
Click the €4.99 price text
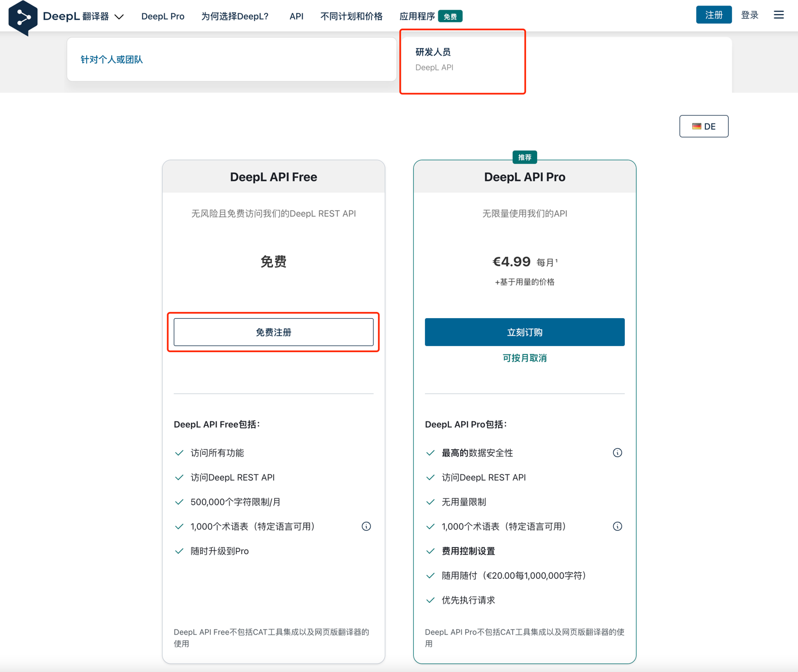coord(512,261)
